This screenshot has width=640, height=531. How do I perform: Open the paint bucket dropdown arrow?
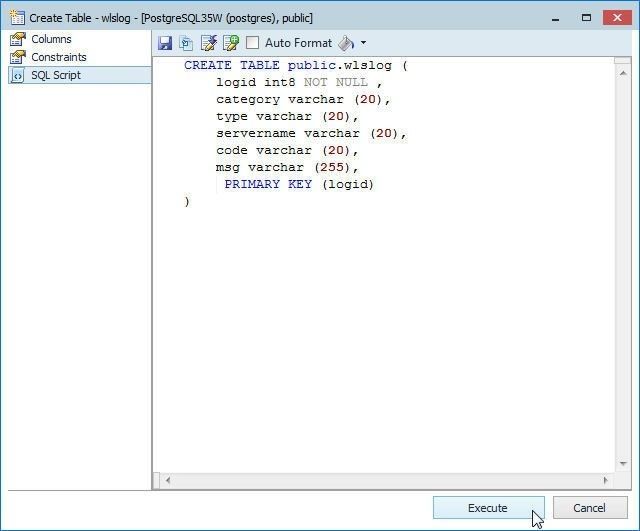pos(363,42)
